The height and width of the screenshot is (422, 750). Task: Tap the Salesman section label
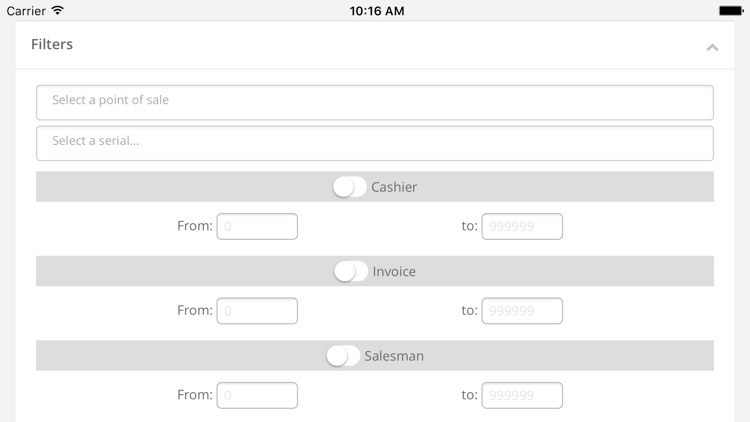394,356
